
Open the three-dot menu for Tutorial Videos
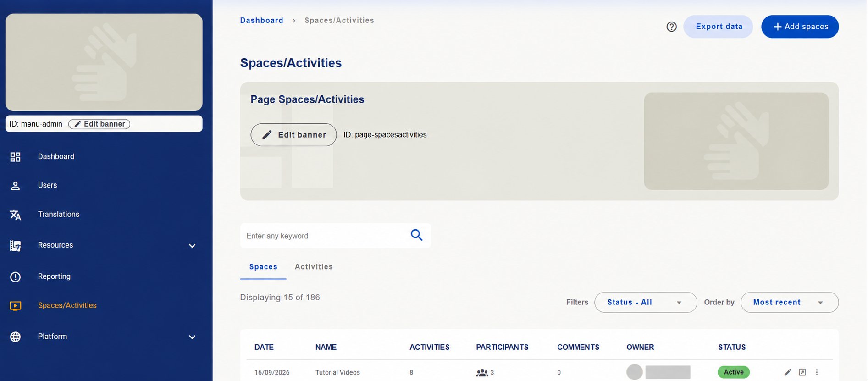[817, 372]
